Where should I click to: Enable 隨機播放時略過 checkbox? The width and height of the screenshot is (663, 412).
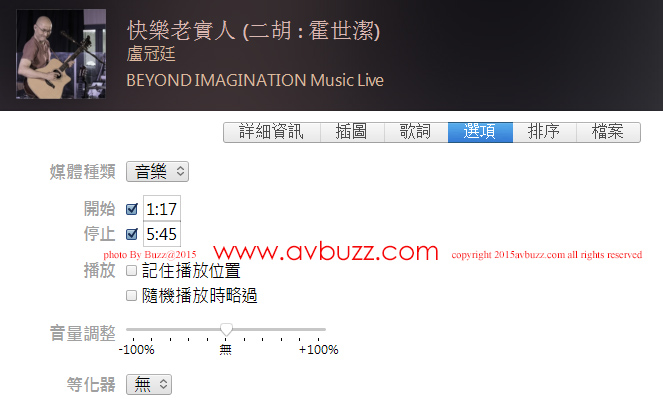[x=132, y=295]
